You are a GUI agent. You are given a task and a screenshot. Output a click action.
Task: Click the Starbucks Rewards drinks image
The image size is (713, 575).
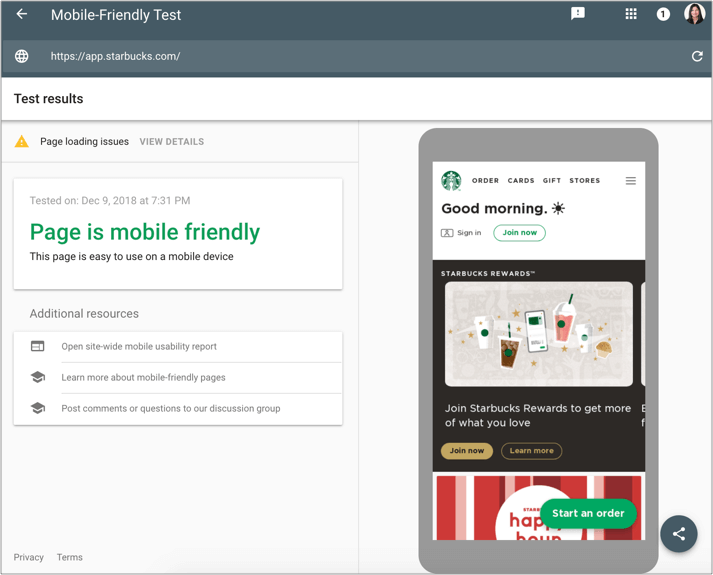pyautogui.click(x=538, y=334)
